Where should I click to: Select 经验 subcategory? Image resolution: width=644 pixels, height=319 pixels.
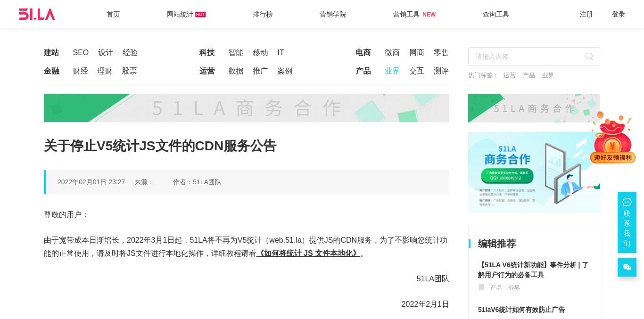click(x=130, y=53)
